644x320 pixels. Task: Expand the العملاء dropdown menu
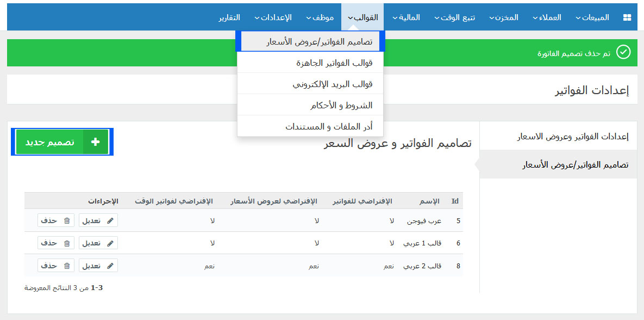point(547,17)
